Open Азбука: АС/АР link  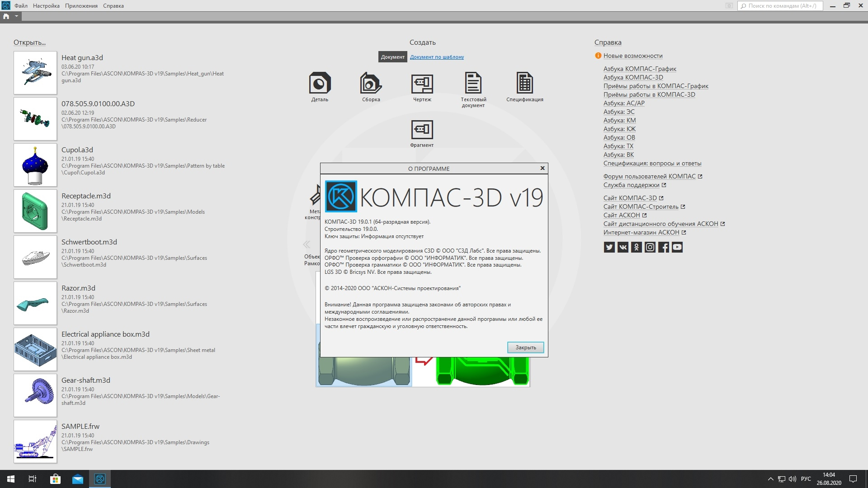click(x=624, y=103)
